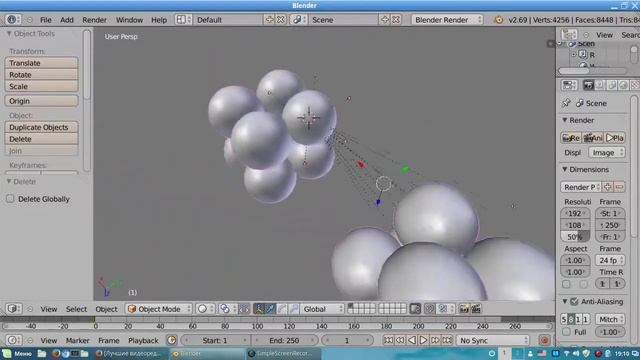Toggle the use preview range clock button
This screenshot has width=640, height=360.
[172, 340]
